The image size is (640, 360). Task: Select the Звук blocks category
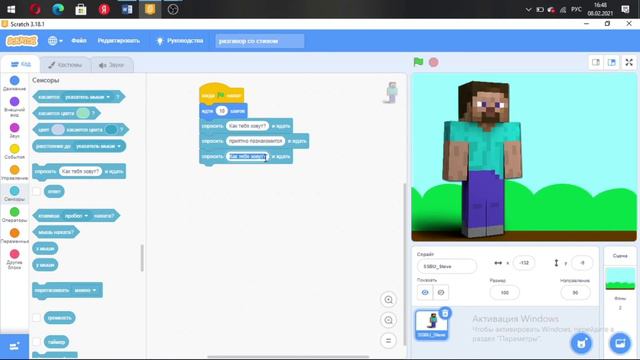[x=14, y=131]
